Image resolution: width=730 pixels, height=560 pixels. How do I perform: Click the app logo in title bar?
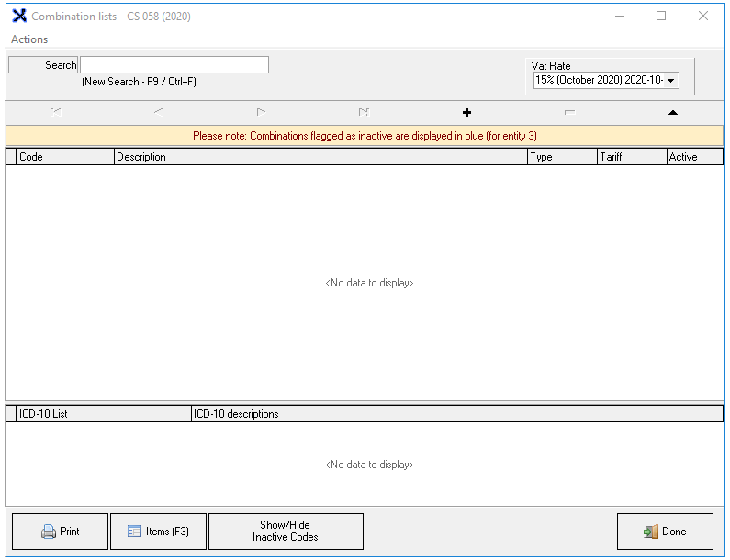click(19, 16)
